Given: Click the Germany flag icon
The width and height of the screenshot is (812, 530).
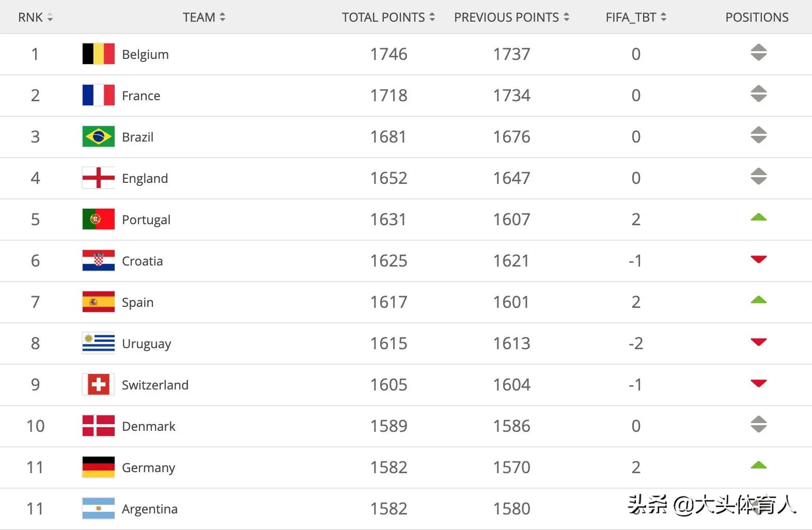Looking at the screenshot, I should click(98, 467).
